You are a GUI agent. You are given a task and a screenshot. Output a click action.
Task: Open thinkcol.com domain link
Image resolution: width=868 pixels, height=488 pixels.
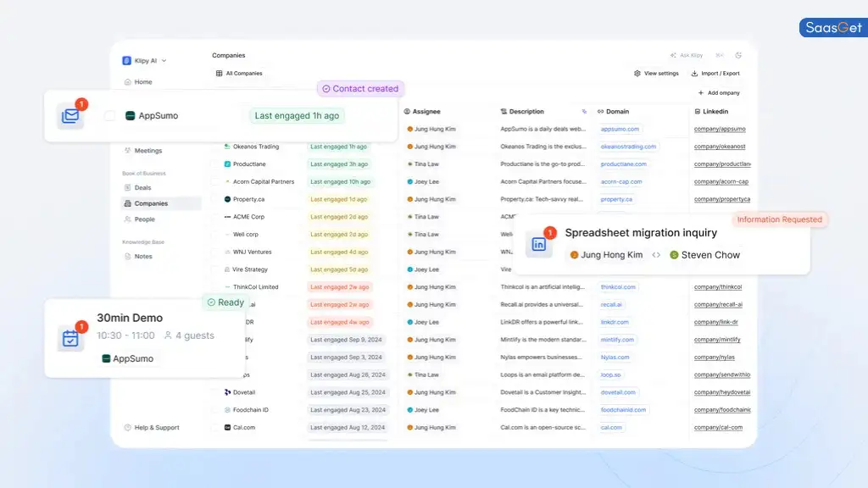(x=618, y=287)
